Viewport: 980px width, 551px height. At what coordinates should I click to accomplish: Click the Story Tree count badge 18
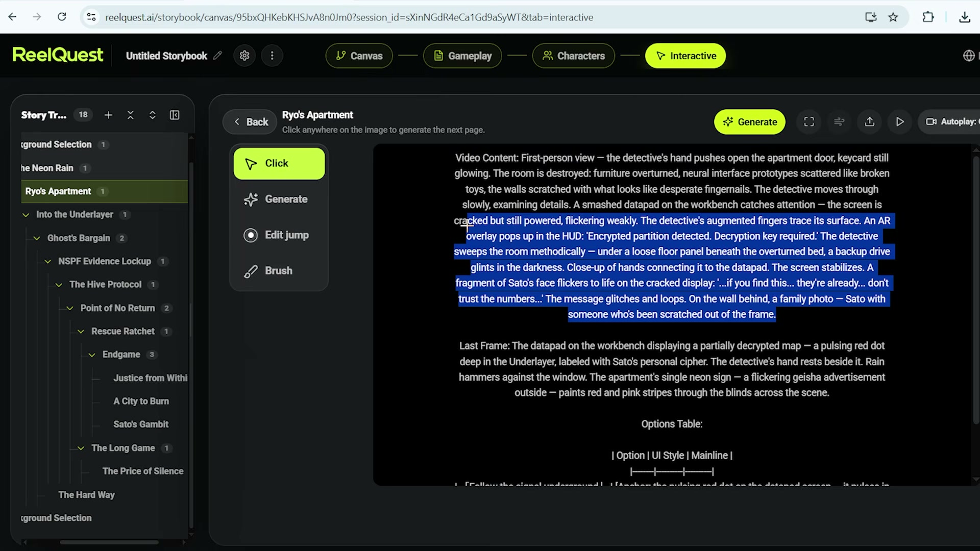coord(83,115)
